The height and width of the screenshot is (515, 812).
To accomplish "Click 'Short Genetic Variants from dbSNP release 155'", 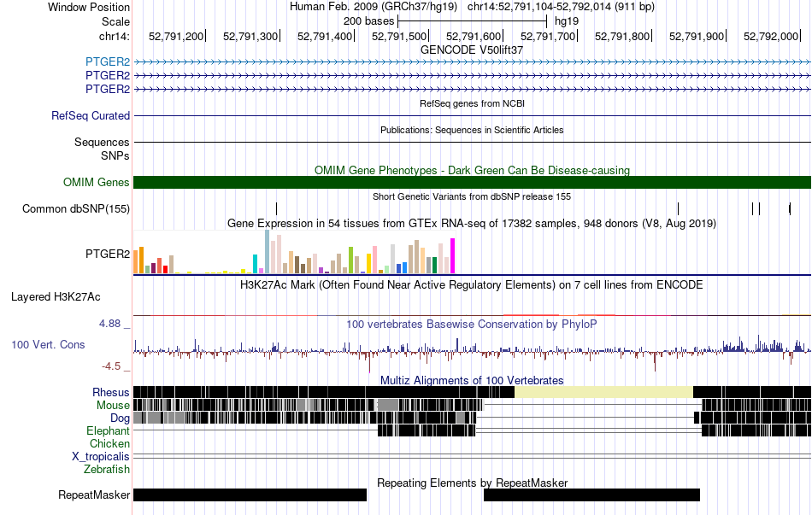I will (x=472, y=196).
